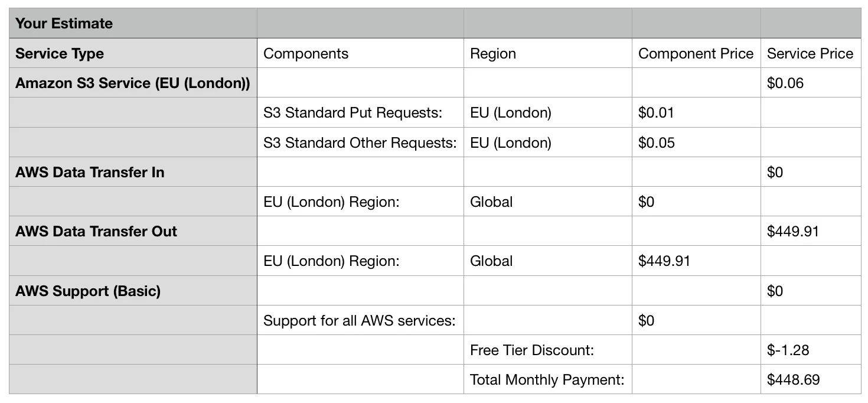868x403 pixels.
Task: Select the "Service Price" column header
Action: [x=810, y=54]
